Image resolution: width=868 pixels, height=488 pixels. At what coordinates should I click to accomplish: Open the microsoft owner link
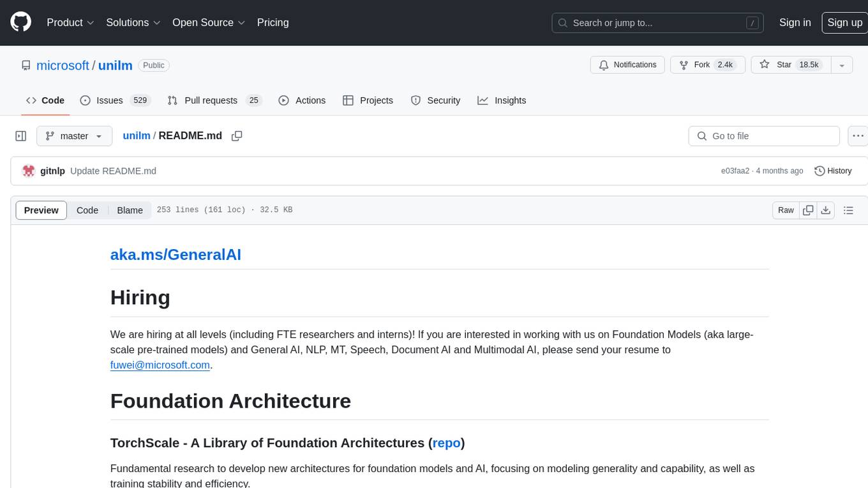[x=63, y=65]
